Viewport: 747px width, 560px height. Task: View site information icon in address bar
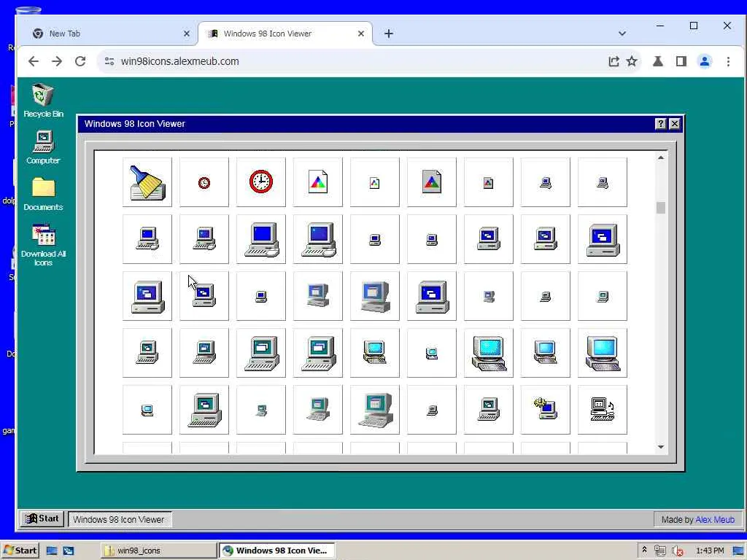pos(109,61)
